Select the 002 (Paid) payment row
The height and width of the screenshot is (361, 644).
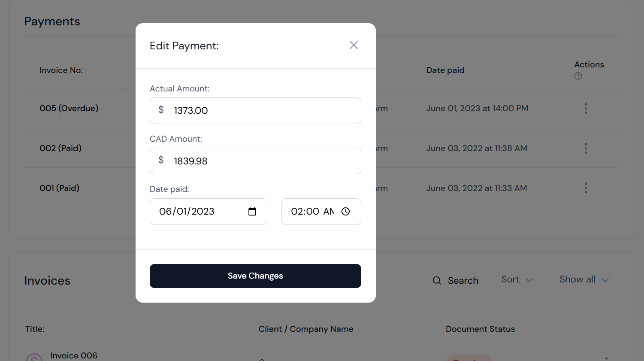tap(322, 148)
